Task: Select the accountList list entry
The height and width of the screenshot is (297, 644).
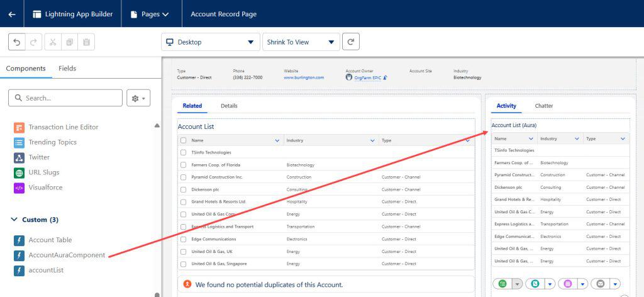Action: [46, 271]
